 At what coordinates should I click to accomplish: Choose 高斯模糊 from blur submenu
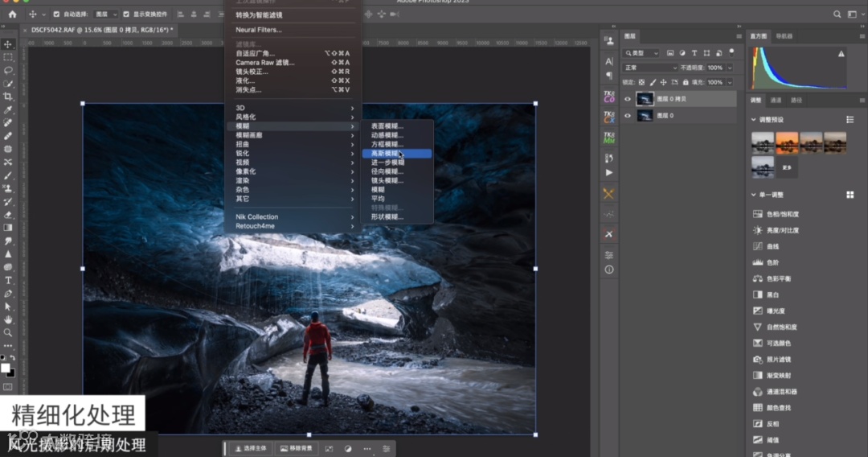396,154
